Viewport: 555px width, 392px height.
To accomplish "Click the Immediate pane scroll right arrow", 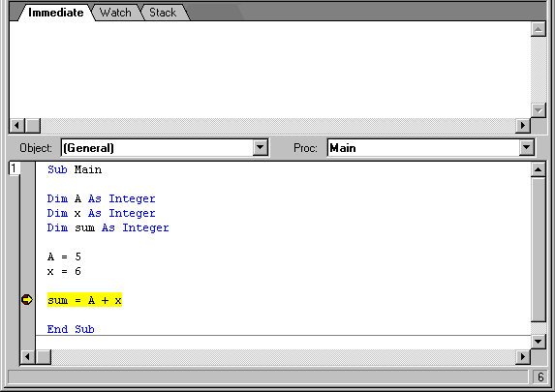I will [522, 126].
